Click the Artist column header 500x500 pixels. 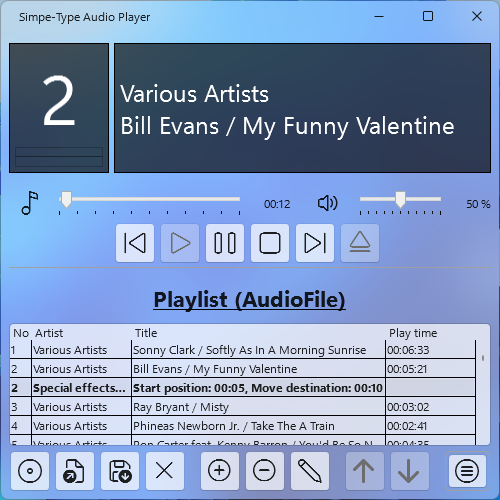(x=49, y=333)
